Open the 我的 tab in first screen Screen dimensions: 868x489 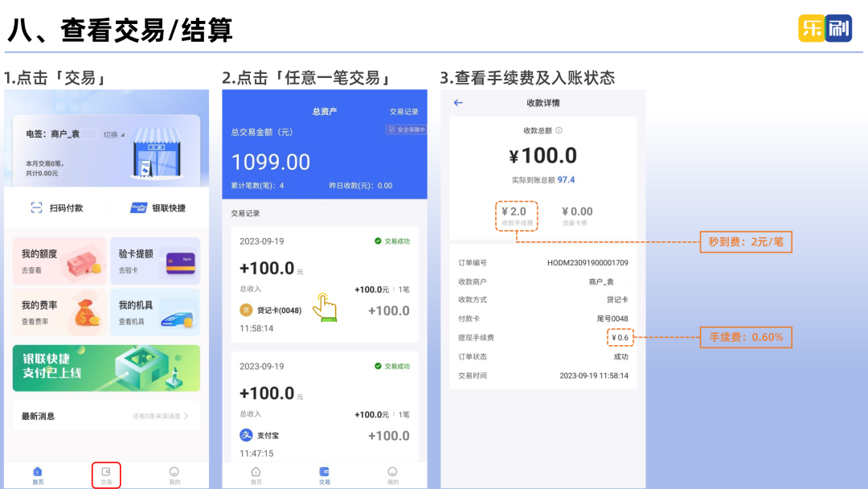(174, 475)
